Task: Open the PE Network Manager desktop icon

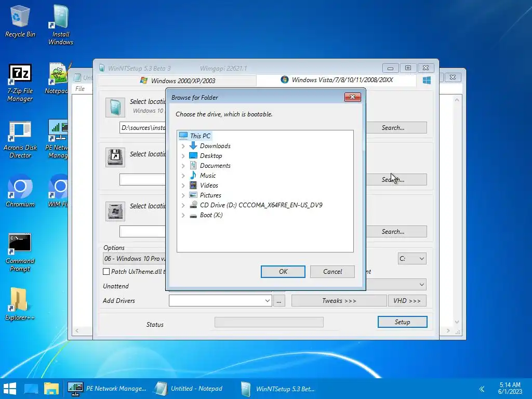Action: (57, 139)
